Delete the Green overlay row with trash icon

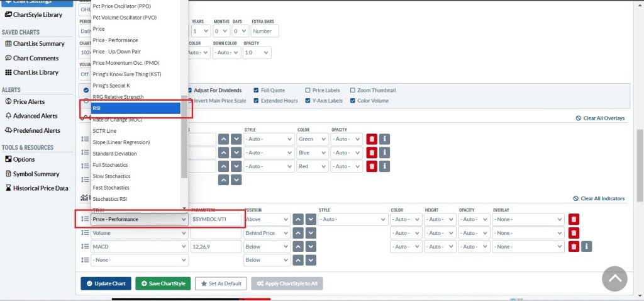tap(372, 139)
